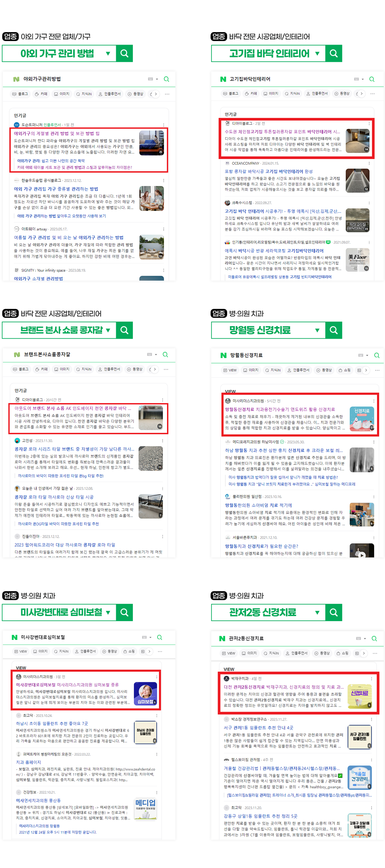This screenshot has height=868, width=385.
Task: Click green search button beside 미사강변대로 심미보철
Action: (x=124, y=612)
